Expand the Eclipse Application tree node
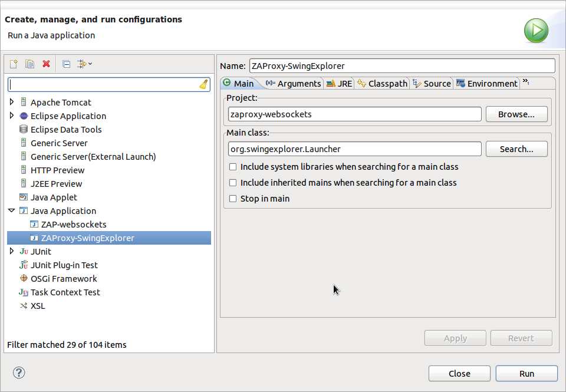Viewport: 566px width, 392px height. [x=12, y=116]
